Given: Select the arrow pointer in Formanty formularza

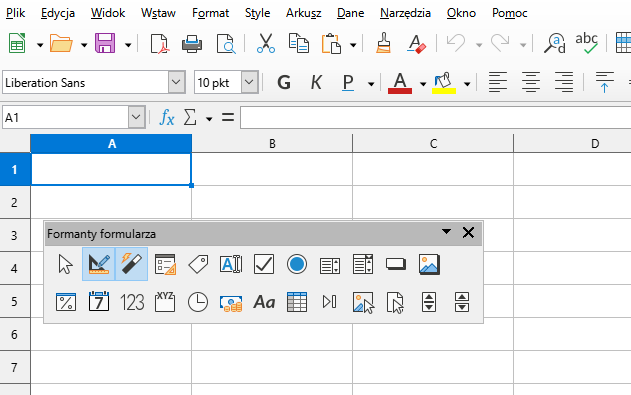Looking at the screenshot, I should 66,264.
